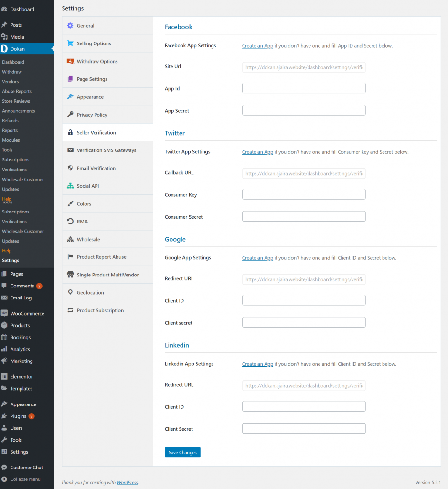
Task: Select the Geolocation settings tab
Action: pyautogui.click(x=107, y=293)
